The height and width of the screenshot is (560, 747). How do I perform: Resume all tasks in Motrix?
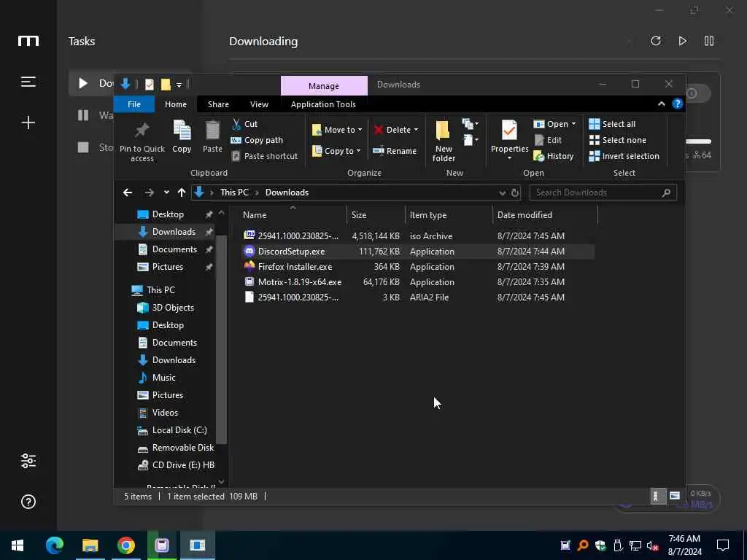tap(683, 41)
